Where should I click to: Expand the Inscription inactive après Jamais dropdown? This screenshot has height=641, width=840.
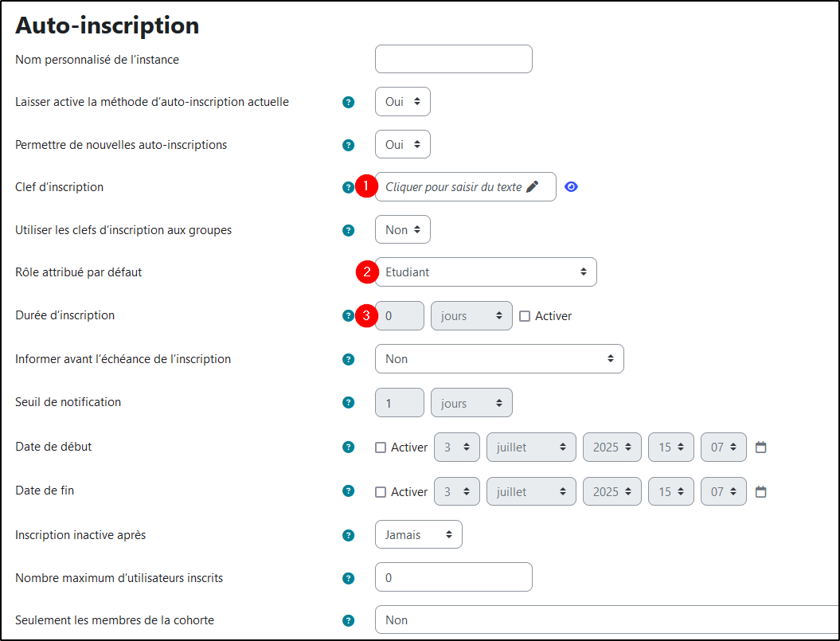(x=418, y=534)
